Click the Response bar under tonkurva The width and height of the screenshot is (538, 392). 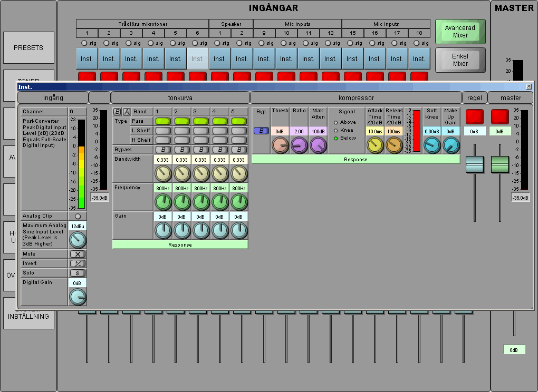click(180, 245)
